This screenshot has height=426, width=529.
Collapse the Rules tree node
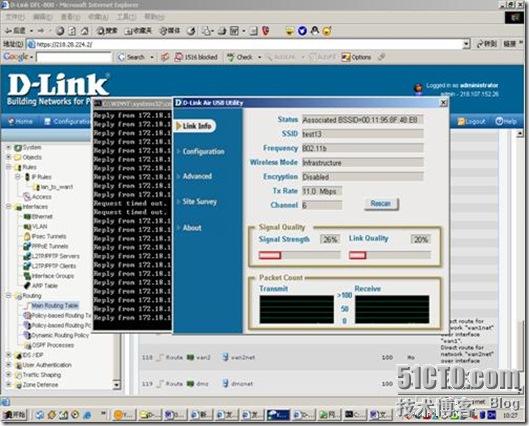click(x=9, y=167)
